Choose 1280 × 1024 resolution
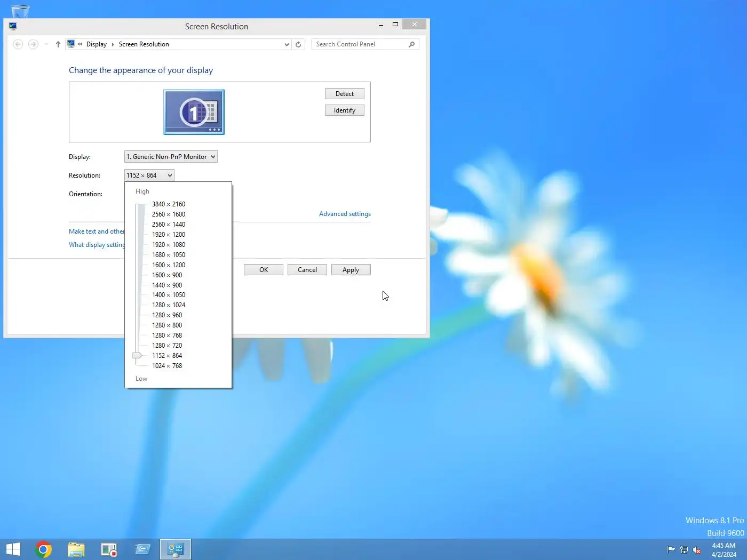 [x=169, y=305]
